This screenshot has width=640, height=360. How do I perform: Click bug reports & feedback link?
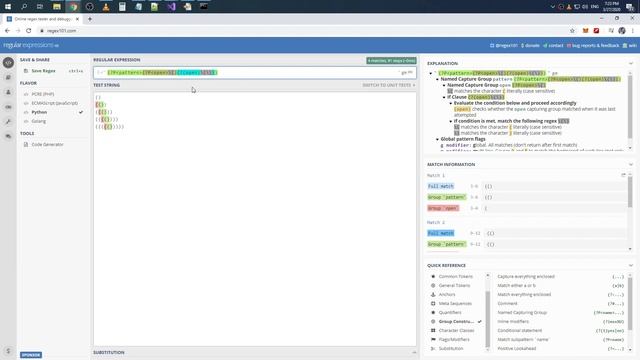(x=593, y=45)
